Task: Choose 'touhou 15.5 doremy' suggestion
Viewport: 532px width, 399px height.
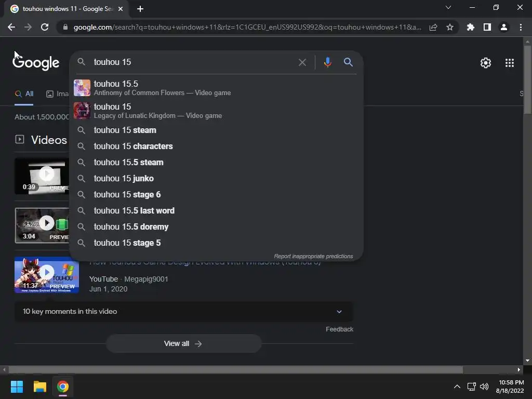Action: tap(217, 227)
